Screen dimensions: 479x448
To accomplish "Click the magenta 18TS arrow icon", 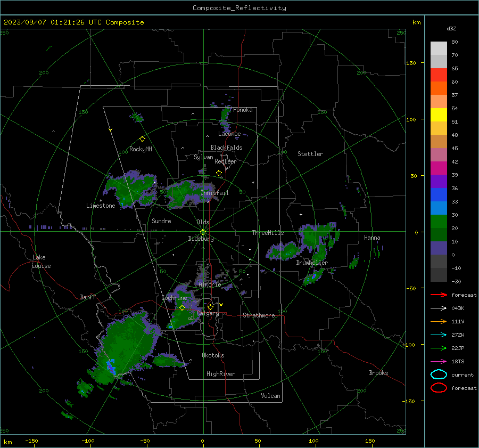I will [439, 362].
